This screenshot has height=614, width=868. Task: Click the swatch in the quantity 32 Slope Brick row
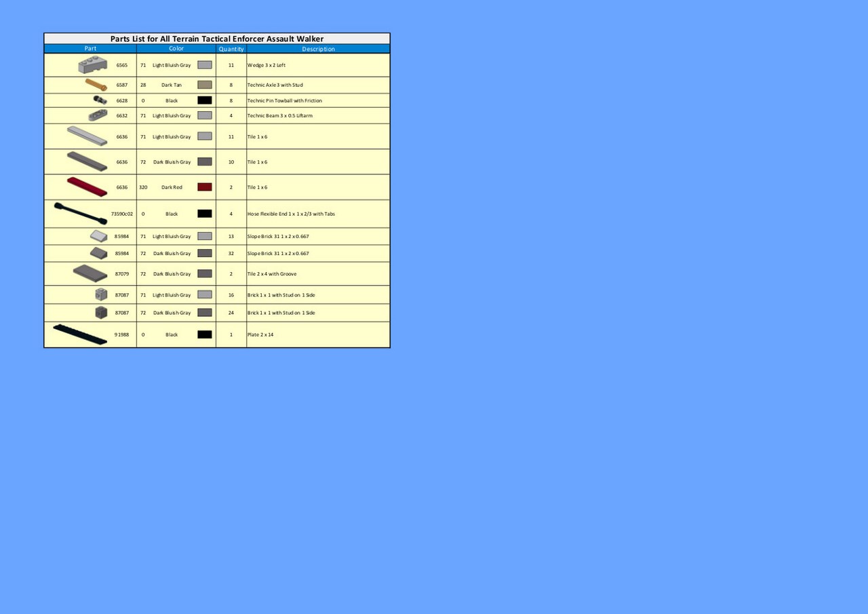point(205,253)
